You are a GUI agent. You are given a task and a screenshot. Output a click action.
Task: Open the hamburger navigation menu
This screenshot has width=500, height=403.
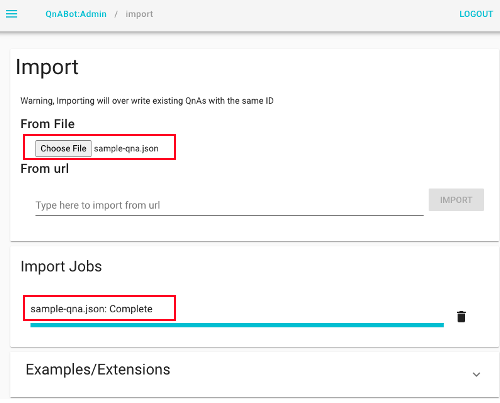coord(12,14)
